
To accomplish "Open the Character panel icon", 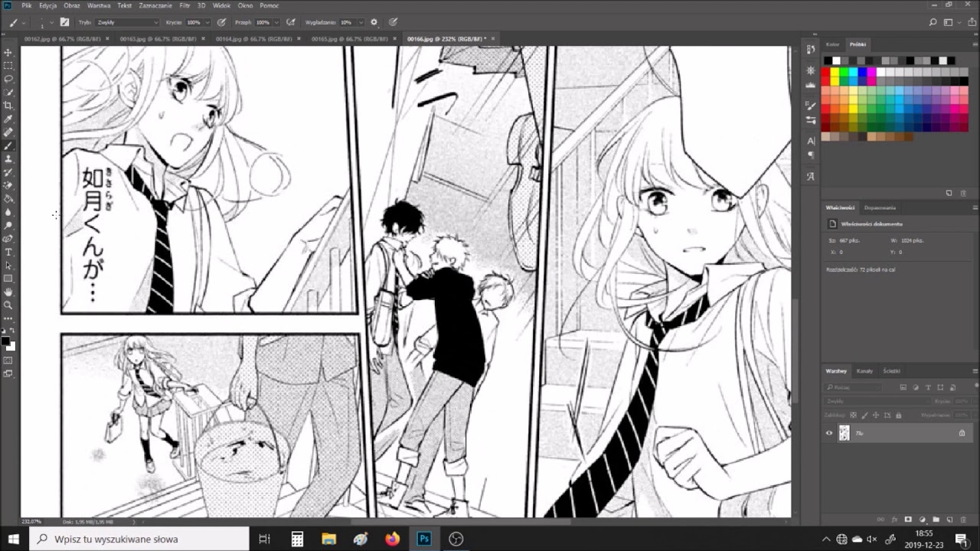I will 811,141.
